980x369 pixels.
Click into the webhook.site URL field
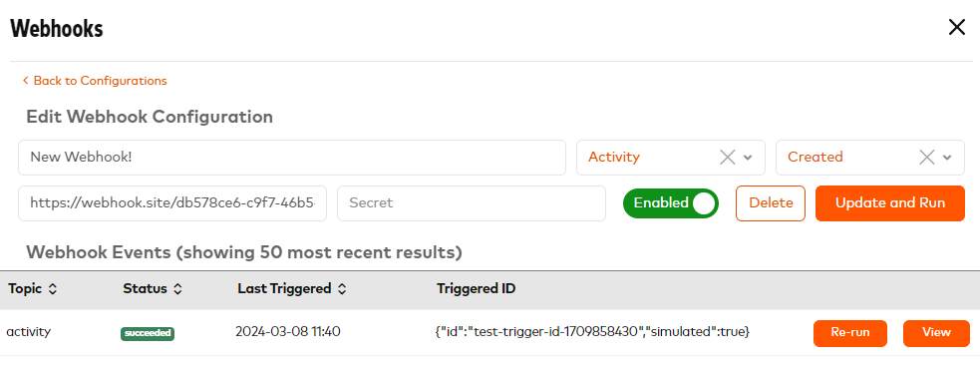point(172,203)
